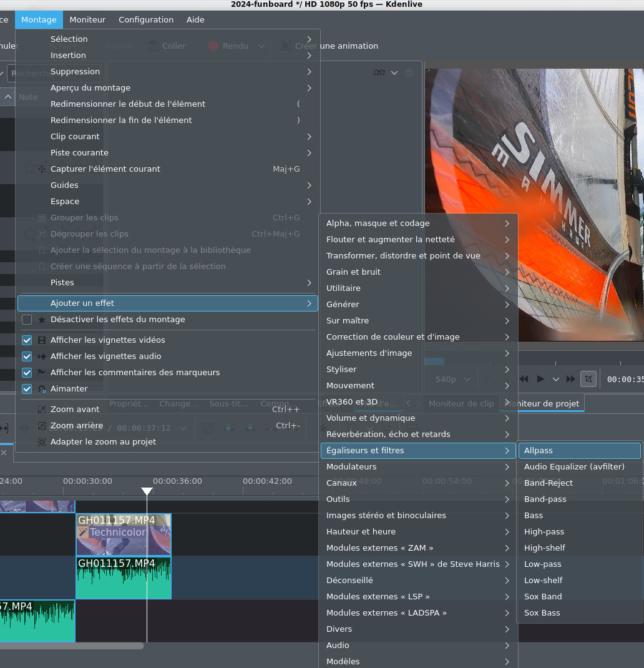The image size is (644, 668).
Task: Expand the Suppression submenu
Action: pos(168,71)
